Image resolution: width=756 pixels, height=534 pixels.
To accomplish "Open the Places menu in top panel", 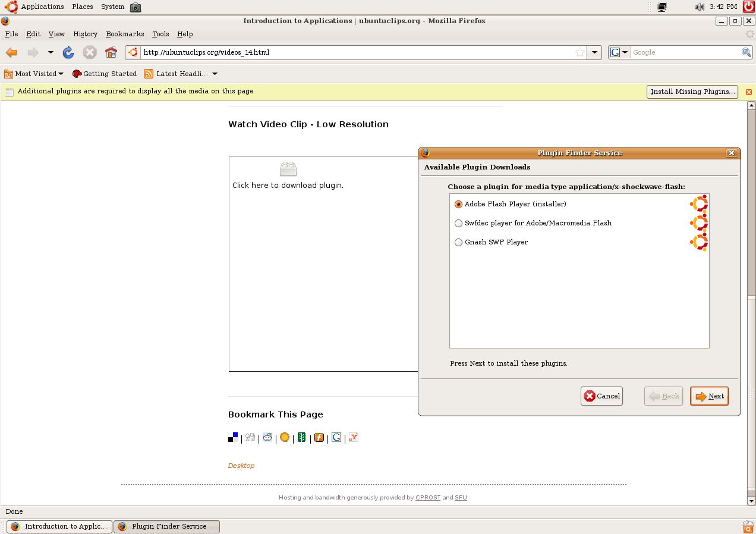I will [83, 7].
